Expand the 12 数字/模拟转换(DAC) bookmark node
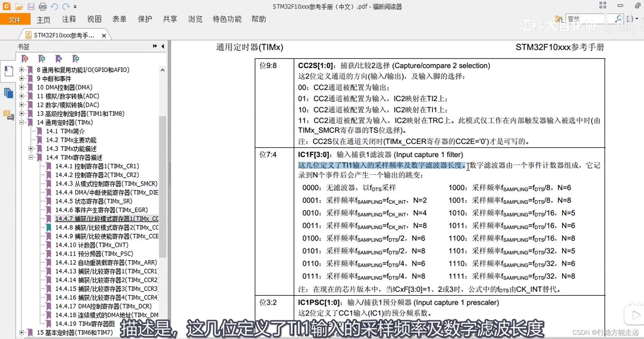 pyautogui.click(x=22, y=105)
